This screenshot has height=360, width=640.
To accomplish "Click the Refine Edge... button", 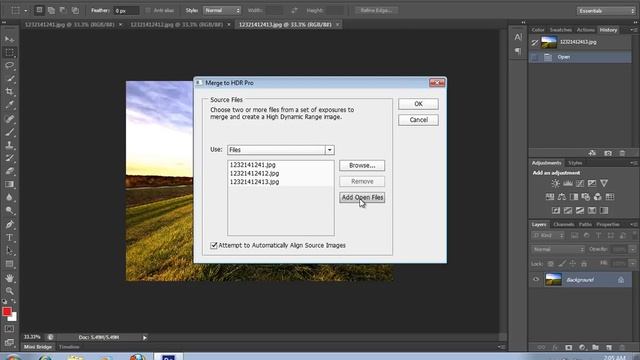I will click(x=376, y=11).
